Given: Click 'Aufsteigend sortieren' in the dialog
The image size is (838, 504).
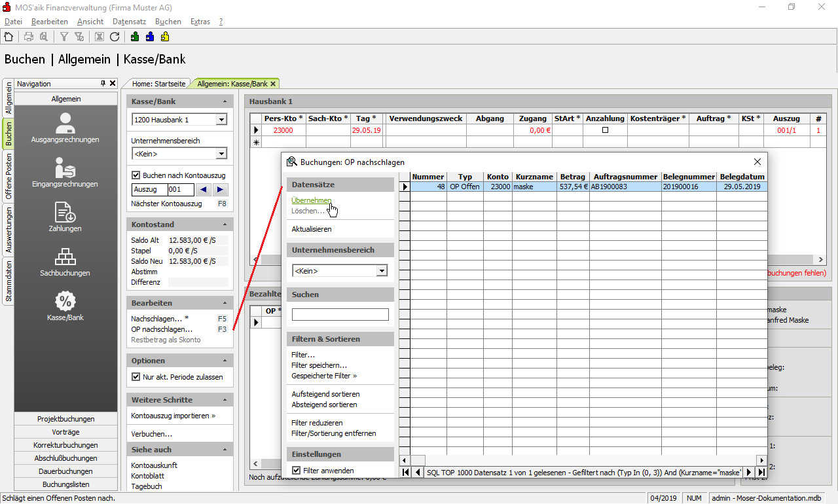Looking at the screenshot, I should coord(325,394).
